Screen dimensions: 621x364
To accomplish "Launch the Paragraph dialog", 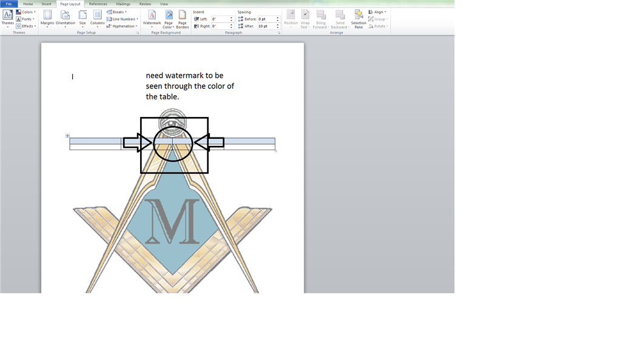I will point(279,33).
